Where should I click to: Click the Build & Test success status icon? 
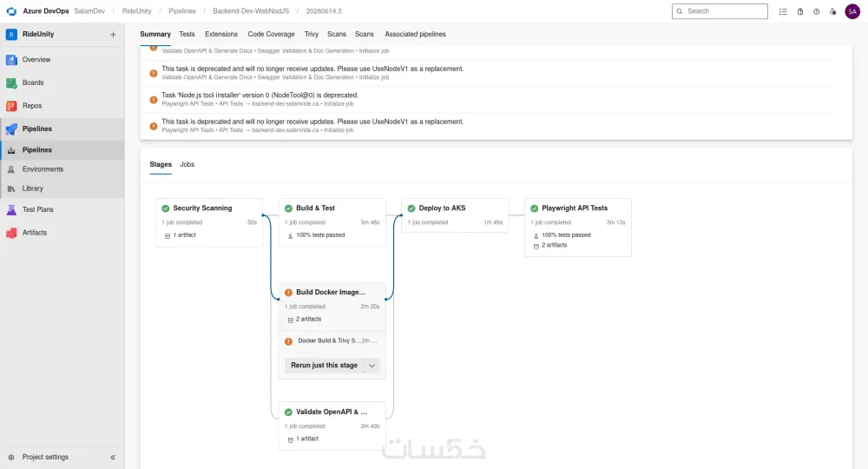[x=288, y=208]
